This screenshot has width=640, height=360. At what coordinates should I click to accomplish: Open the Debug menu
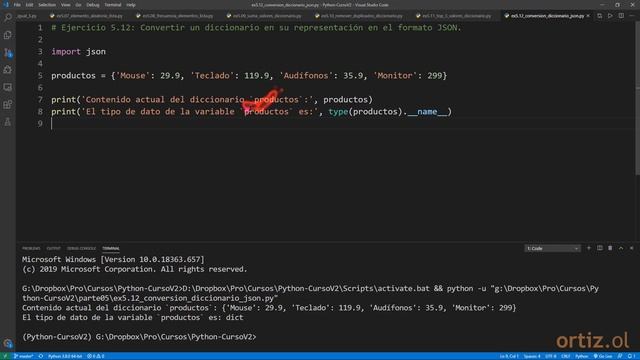[x=93, y=5]
